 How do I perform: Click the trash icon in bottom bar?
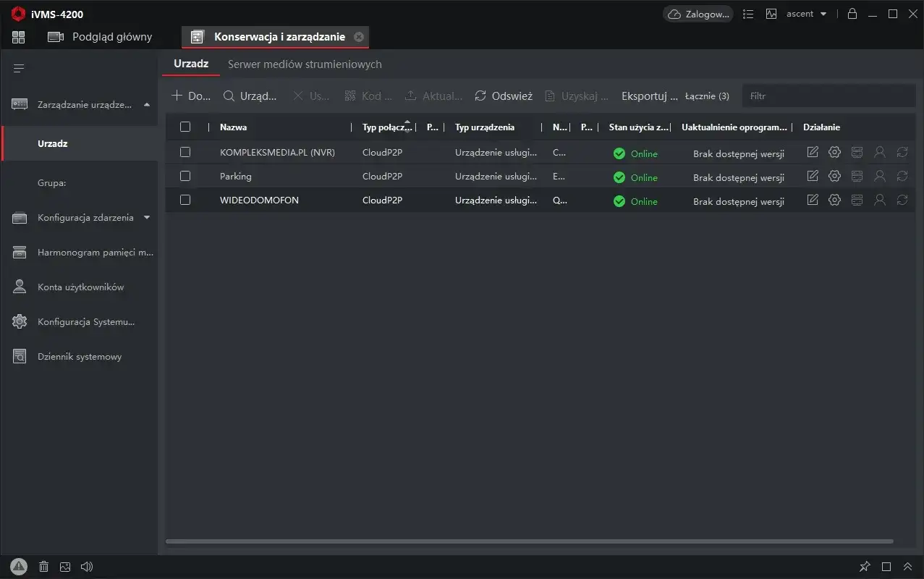pyautogui.click(x=43, y=567)
